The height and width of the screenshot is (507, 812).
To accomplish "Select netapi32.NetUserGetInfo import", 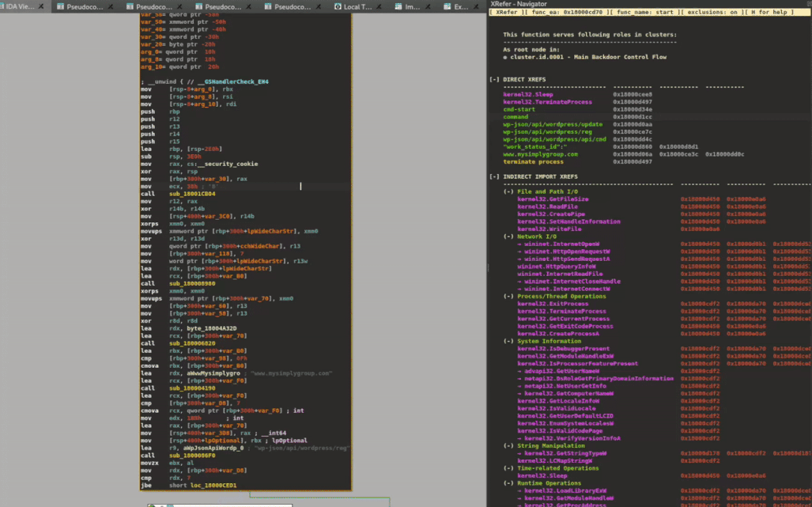I will click(x=565, y=386).
